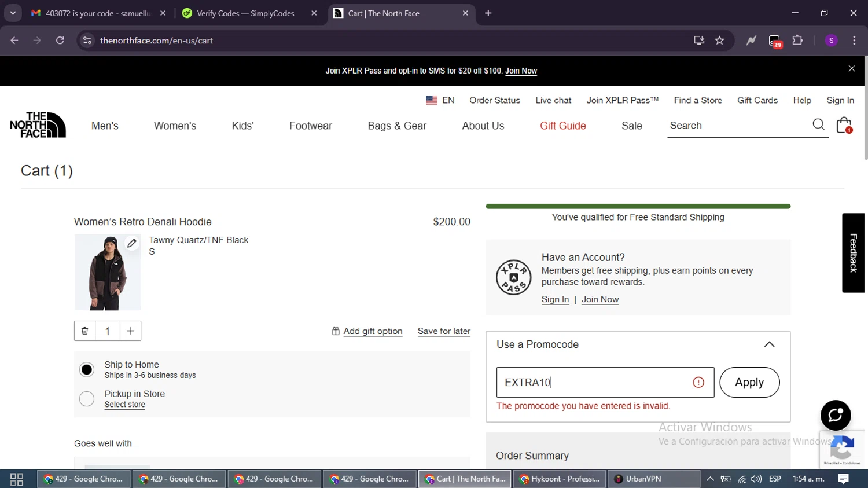Bookmark this page with the star icon

point(719,40)
